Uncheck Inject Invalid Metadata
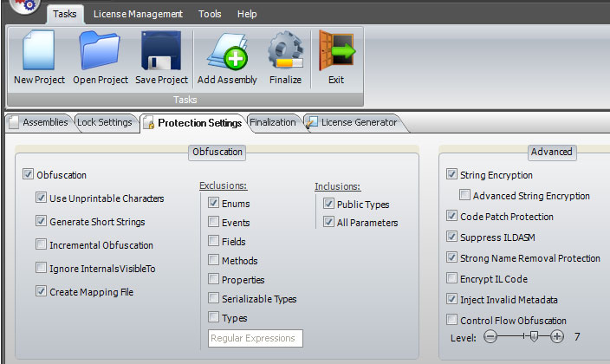 [x=451, y=299]
